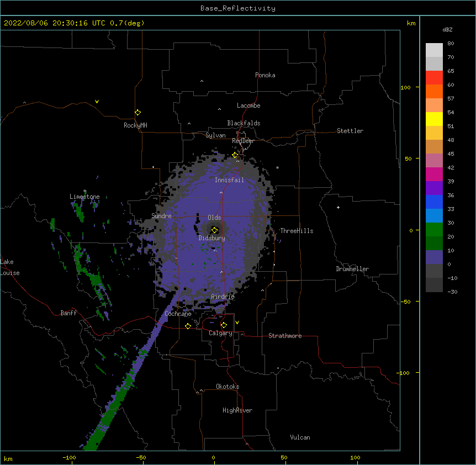Click the -30 value on dBZ scale

tap(452, 292)
